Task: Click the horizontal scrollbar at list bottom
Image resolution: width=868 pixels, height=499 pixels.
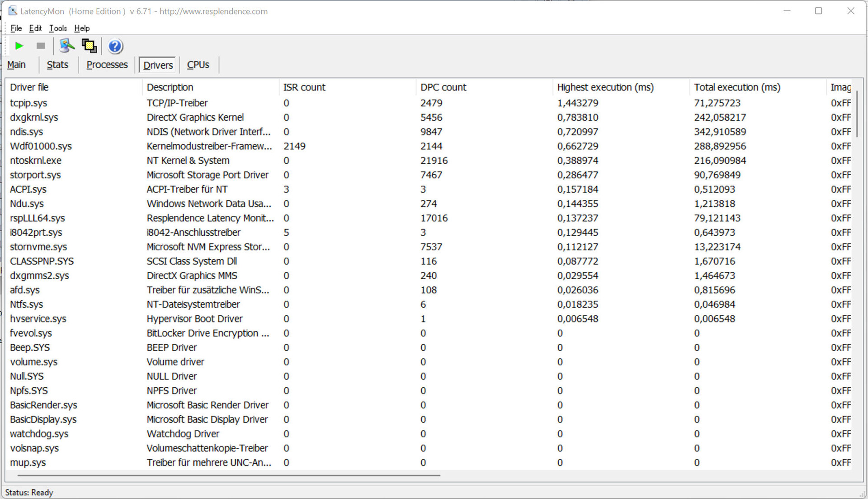Action: (228, 475)
